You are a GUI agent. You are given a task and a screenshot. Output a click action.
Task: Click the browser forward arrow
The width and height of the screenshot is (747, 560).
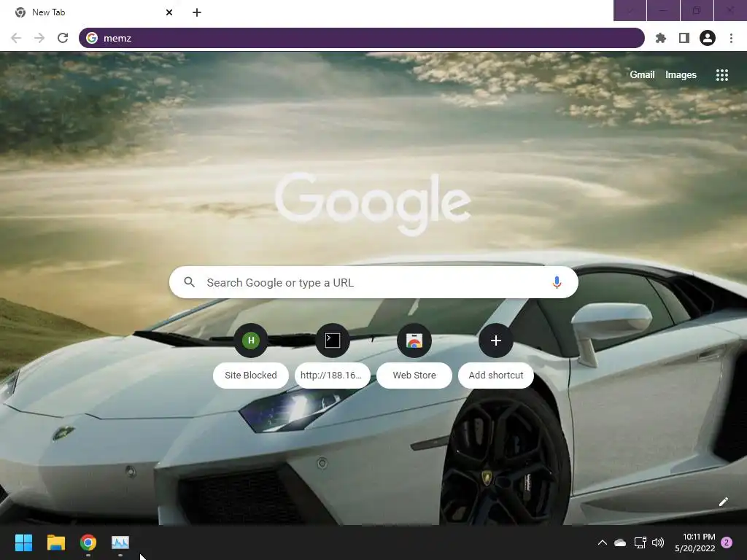pyautogui.click(x=39, y=38)
